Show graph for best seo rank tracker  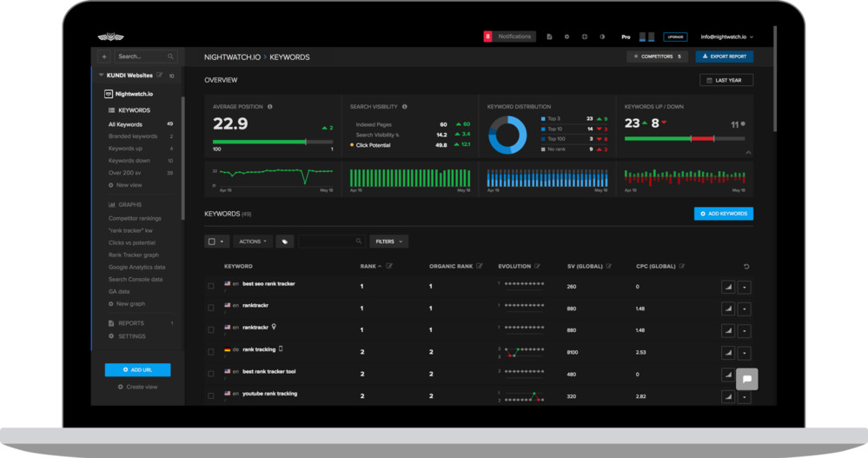coord(728,286)
